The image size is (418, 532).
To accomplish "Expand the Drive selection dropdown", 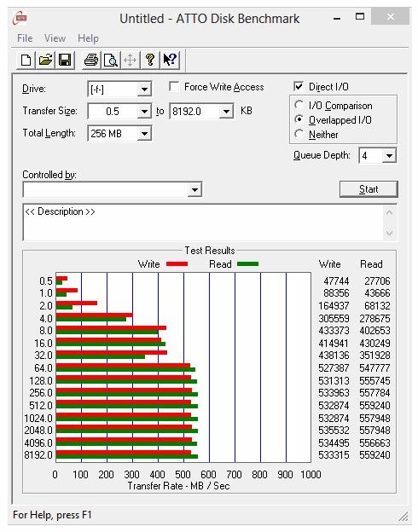I will [145, 90].
